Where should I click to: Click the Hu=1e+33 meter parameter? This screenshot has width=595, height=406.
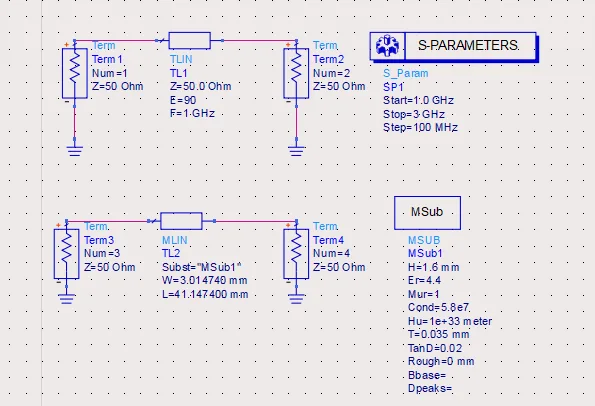click(x=450, y=321)
